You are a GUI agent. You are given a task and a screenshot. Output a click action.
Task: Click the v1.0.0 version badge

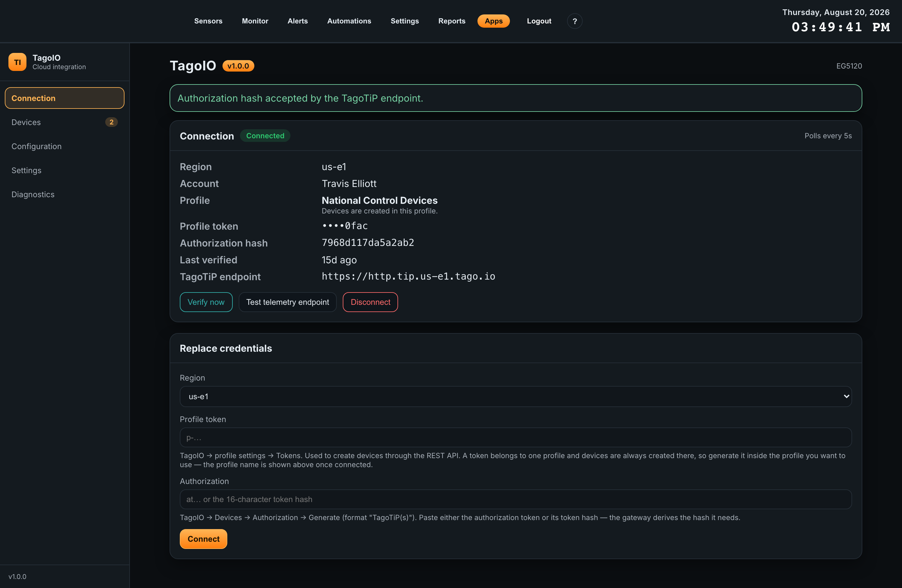pyautogui.click(x=238, y=66)
